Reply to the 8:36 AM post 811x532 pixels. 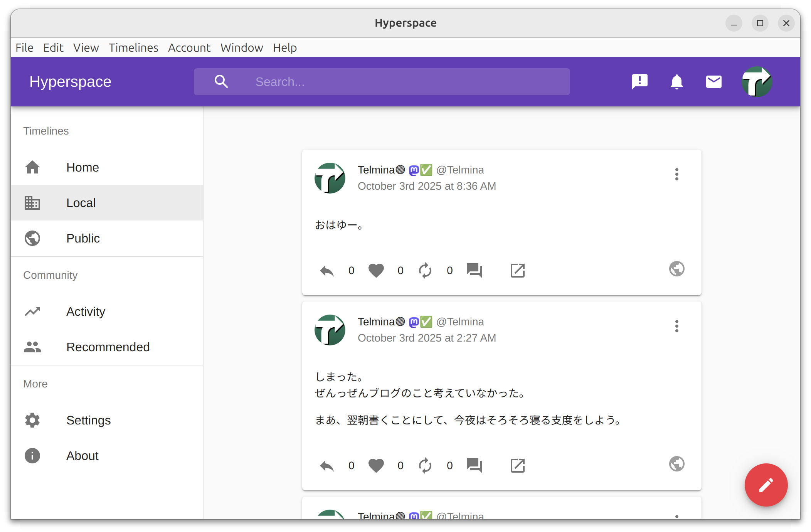point(327,271)
